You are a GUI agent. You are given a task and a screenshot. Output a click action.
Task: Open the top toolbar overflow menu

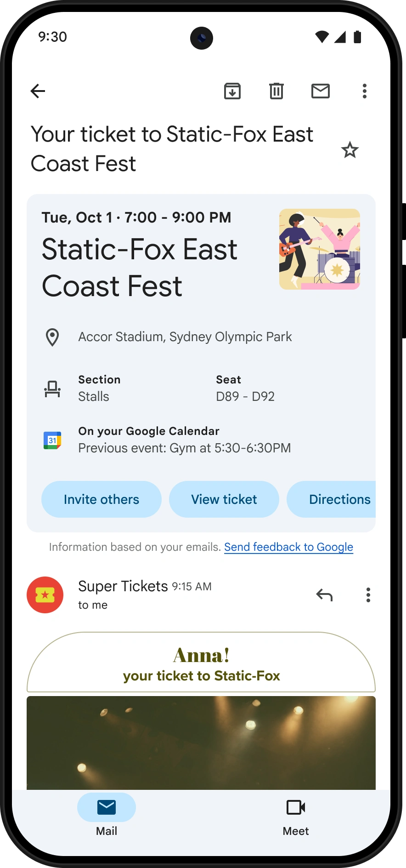click(365, 91)
